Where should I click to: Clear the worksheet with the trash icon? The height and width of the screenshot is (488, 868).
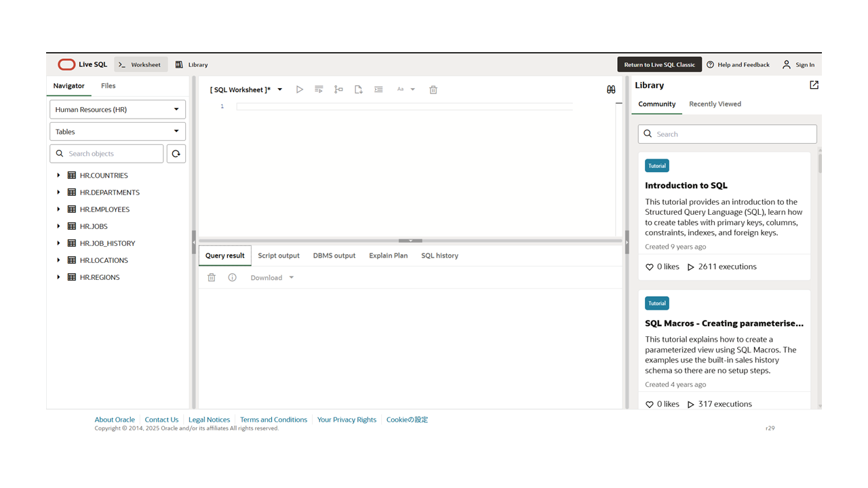tap(433, 89)
